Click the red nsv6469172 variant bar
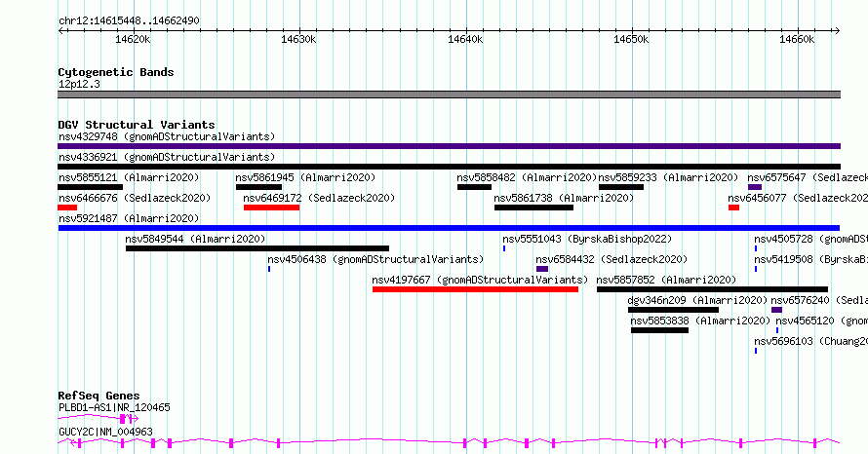The height and width of the screenshot is (454, 868). pyautogui.click(x=271, y=208)
